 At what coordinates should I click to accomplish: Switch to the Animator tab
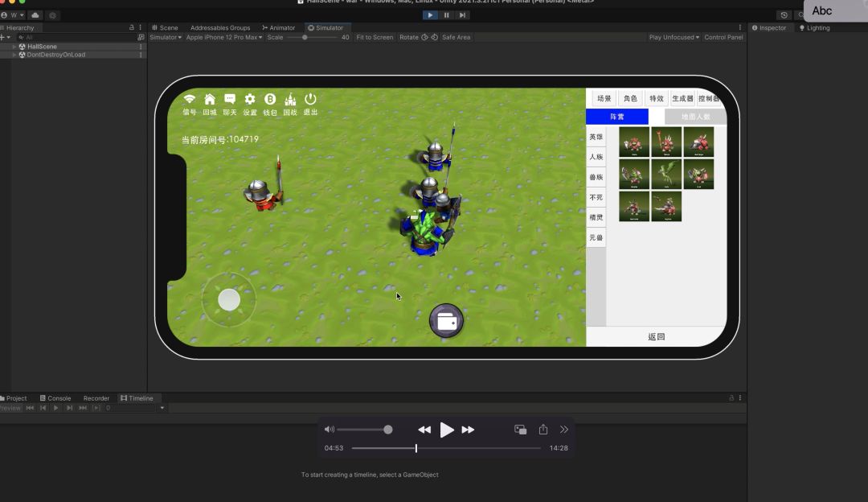[278, 27]
